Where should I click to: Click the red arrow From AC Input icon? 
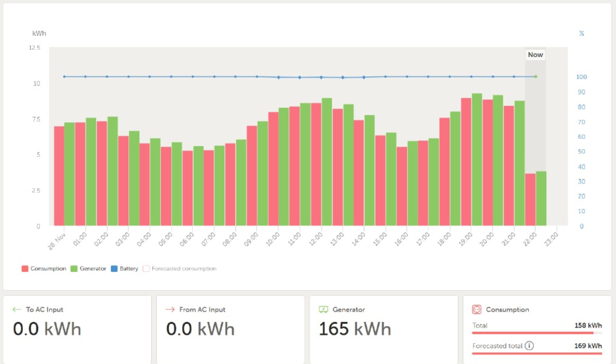[x=170, y=309]
